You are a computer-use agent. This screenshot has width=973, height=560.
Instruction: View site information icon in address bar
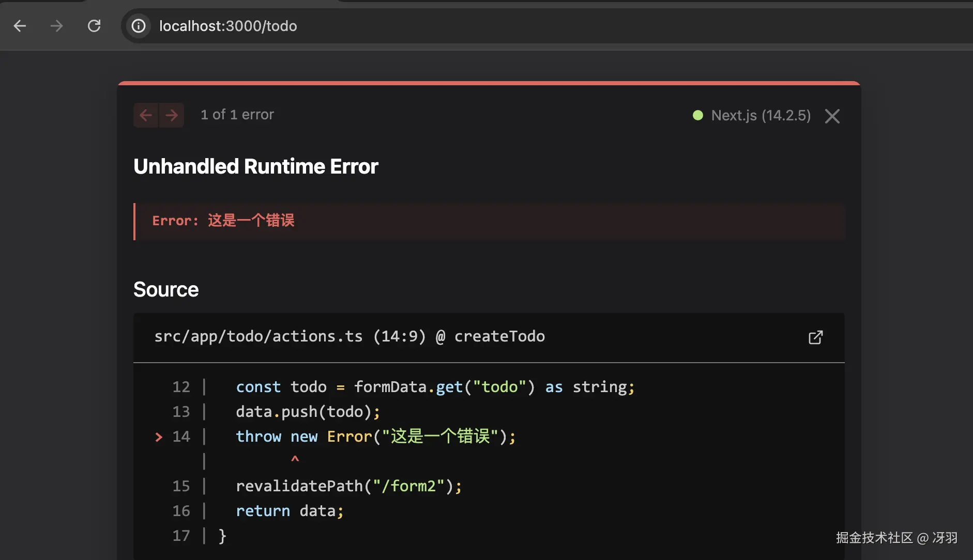click(x=139, y=26)
